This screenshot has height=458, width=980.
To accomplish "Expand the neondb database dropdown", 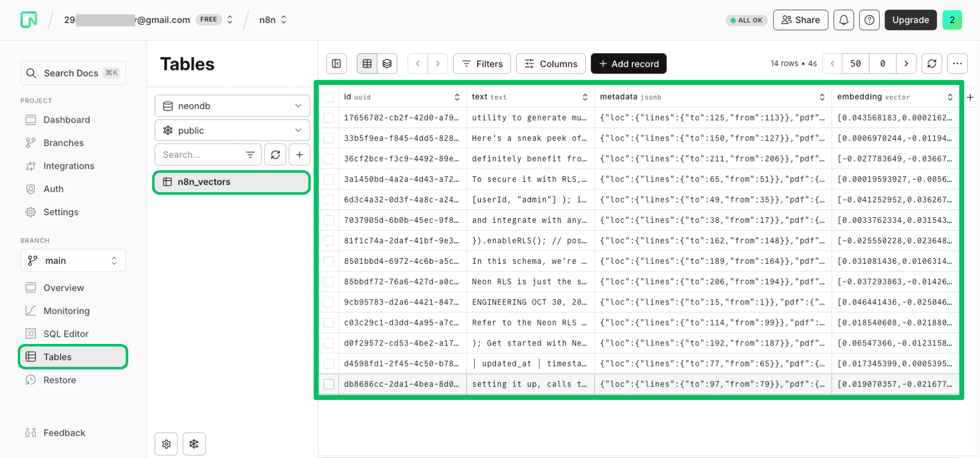I will 232,106.
